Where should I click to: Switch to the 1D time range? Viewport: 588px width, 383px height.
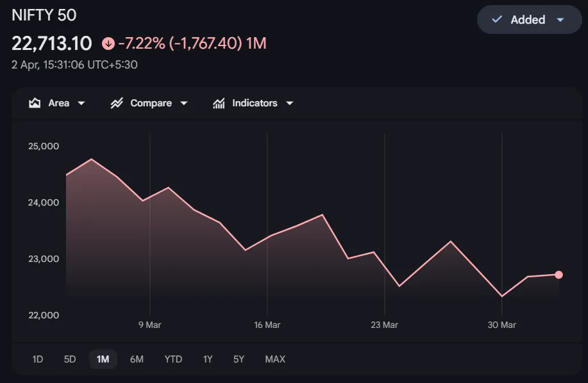point(38,359)
